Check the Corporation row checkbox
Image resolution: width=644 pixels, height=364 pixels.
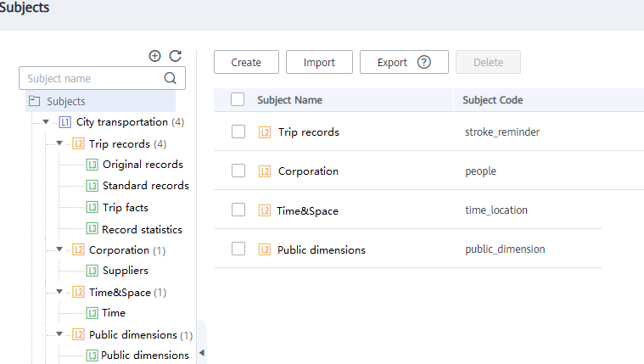coord(238,171)
